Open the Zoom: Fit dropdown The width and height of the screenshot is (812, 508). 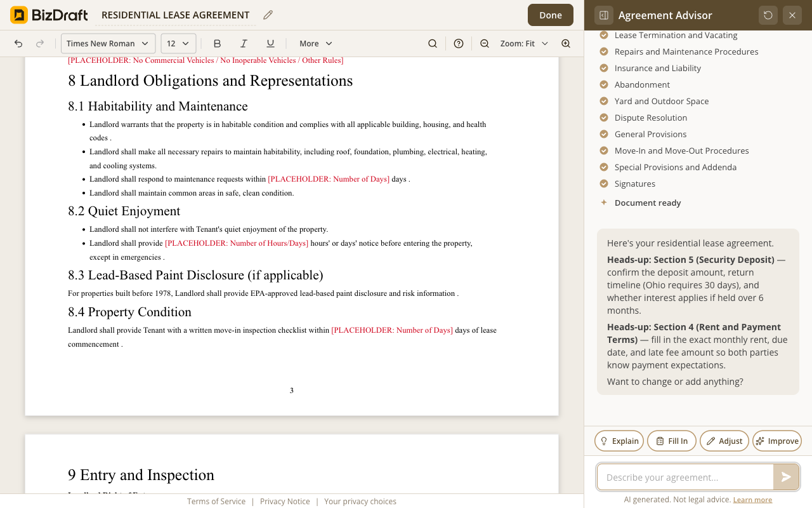(x=524, y=43)
